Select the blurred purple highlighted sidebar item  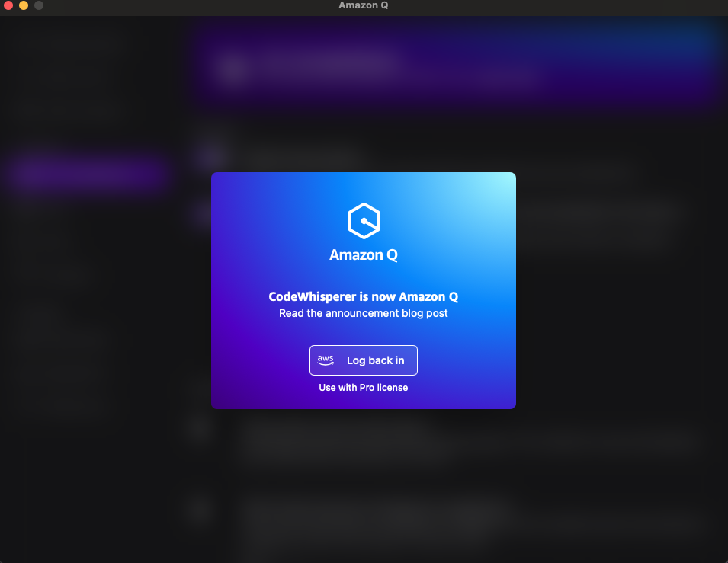[x=88, y=173]
